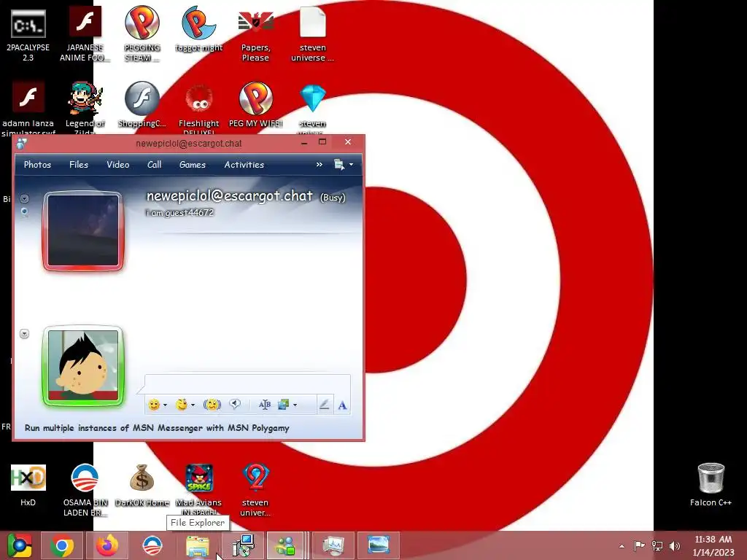Open the Start button on the taskbar
The image size is (747, 560).
pyautogui.click(x=19, y=545)
